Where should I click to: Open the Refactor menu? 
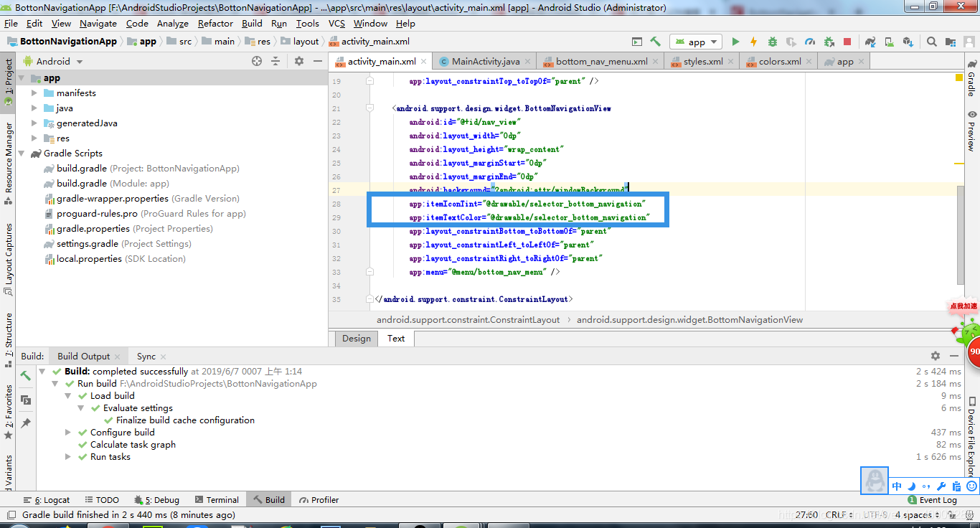coord(215,23)
